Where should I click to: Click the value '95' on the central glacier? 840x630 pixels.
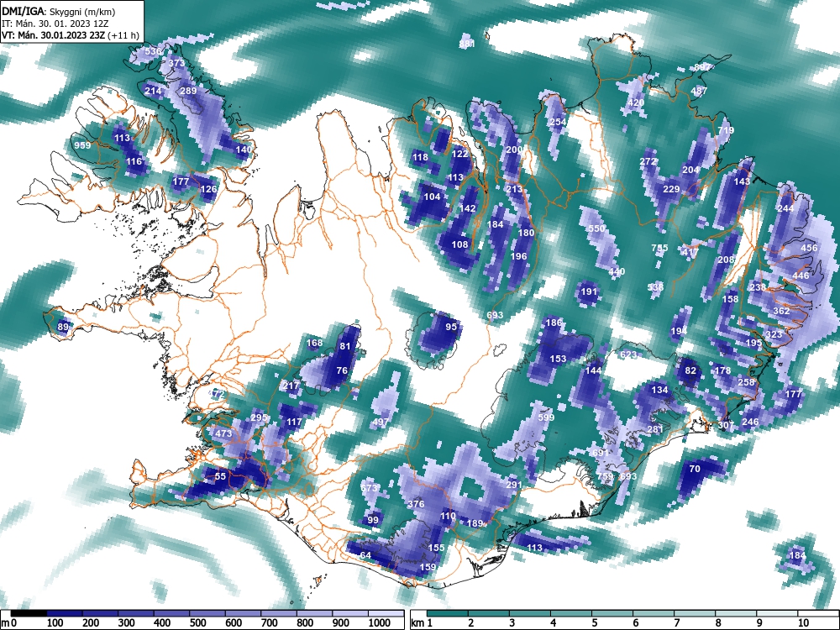(x=451, y=327)
